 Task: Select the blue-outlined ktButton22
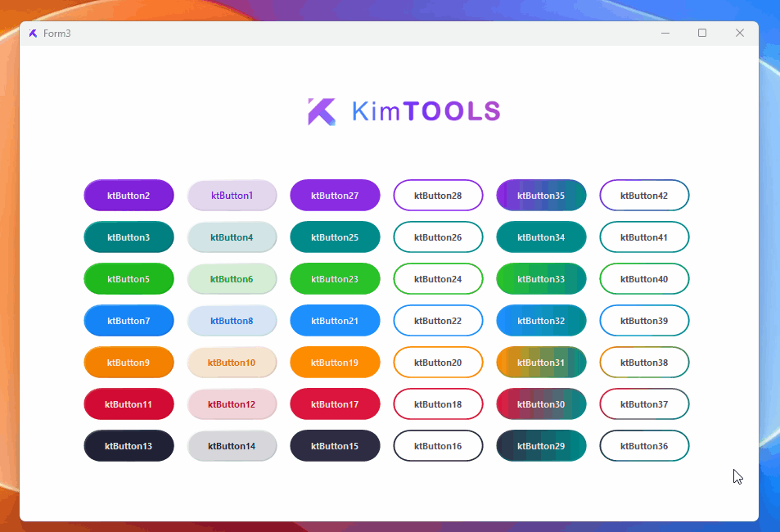438,321
